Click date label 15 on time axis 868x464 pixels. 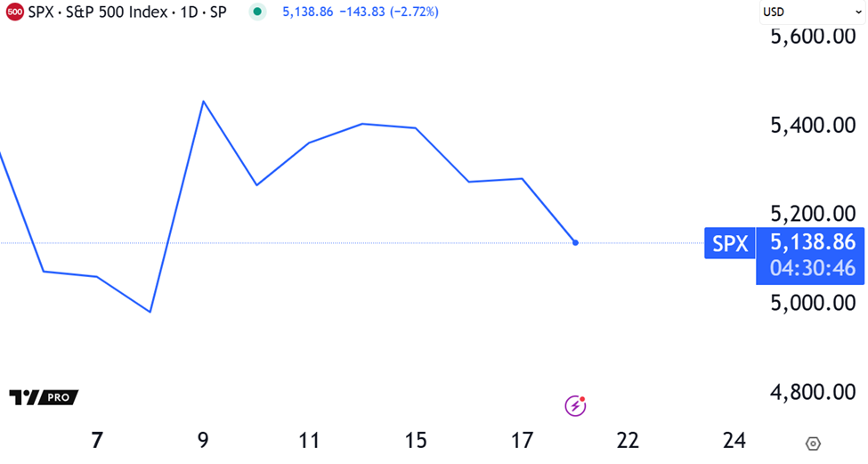pyautogui.click(x=416, y=440)
